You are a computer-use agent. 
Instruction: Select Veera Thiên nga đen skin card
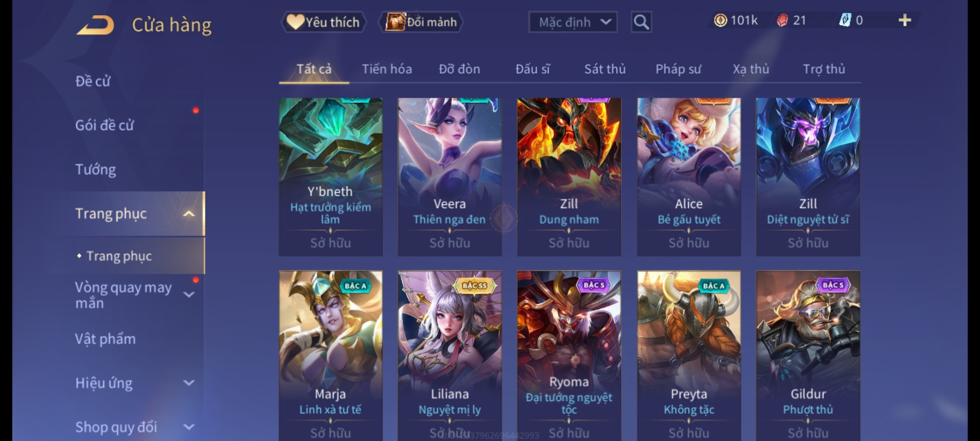click(450, 177)
